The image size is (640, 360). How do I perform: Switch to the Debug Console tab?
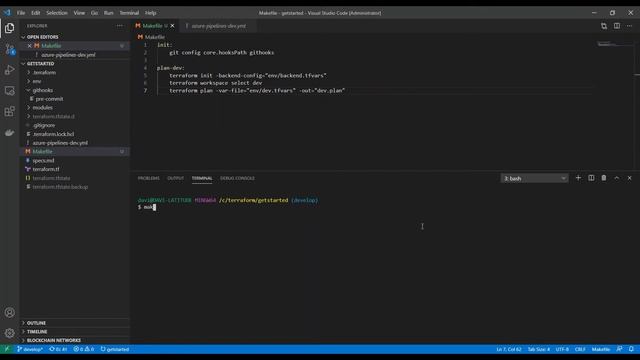coord(237,178)
